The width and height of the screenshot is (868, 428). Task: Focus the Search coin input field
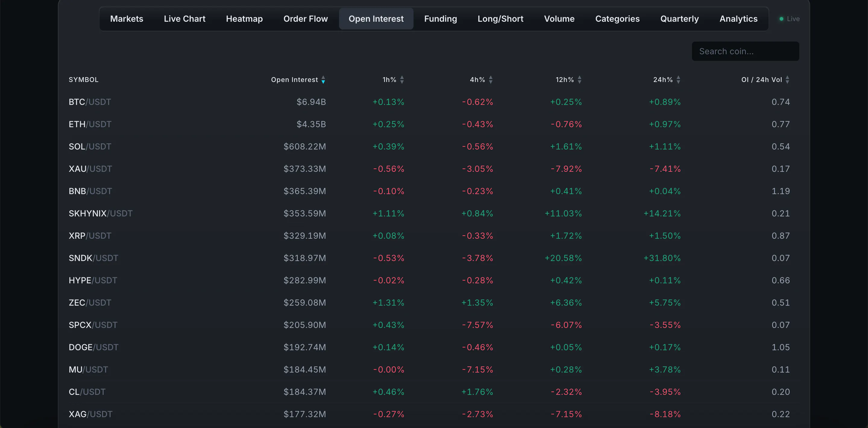pyautogui.click(x=745, y=51)
